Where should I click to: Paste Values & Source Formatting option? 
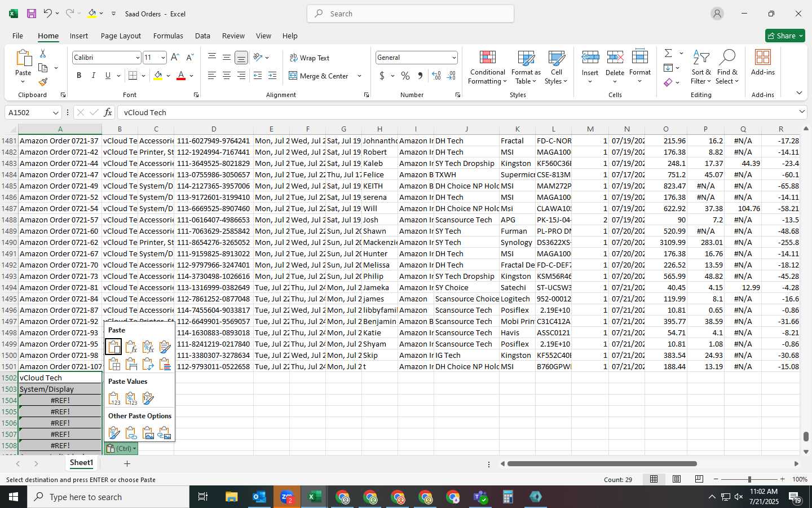(x=148, y=398)
